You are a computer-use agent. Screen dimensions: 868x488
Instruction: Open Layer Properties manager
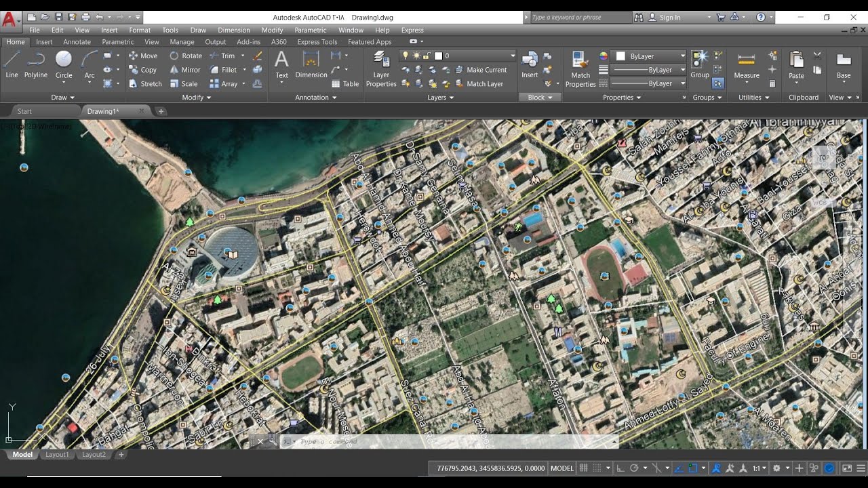pyautogui.click(x=381, y=69)
